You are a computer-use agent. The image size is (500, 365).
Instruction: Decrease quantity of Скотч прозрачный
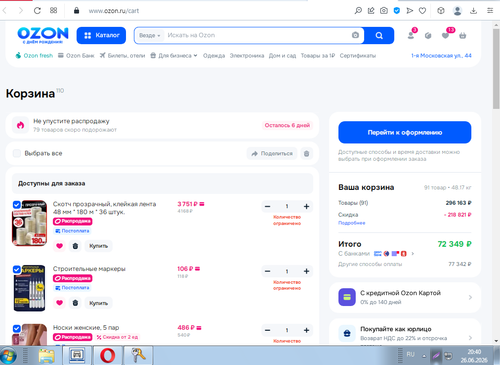tap(267, 206)
